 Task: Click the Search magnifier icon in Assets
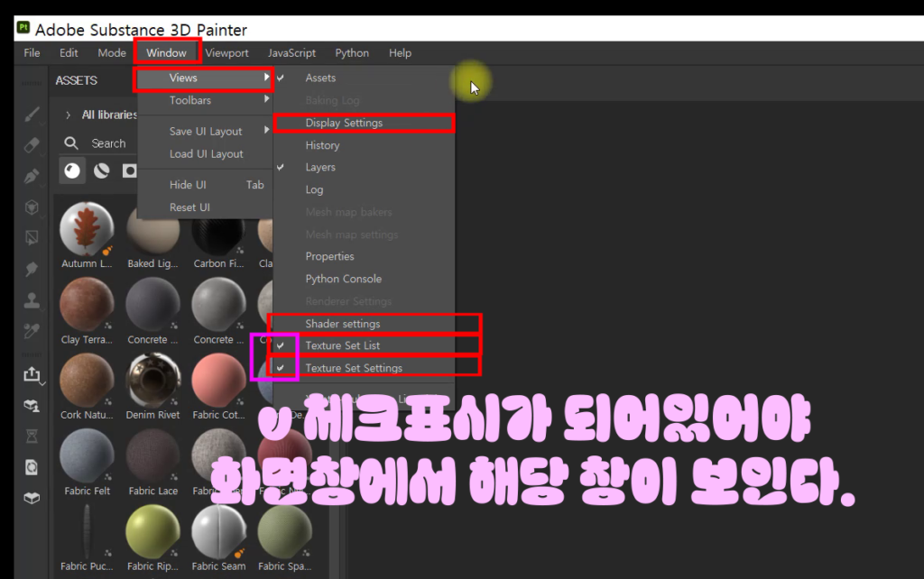click(71, 143)
